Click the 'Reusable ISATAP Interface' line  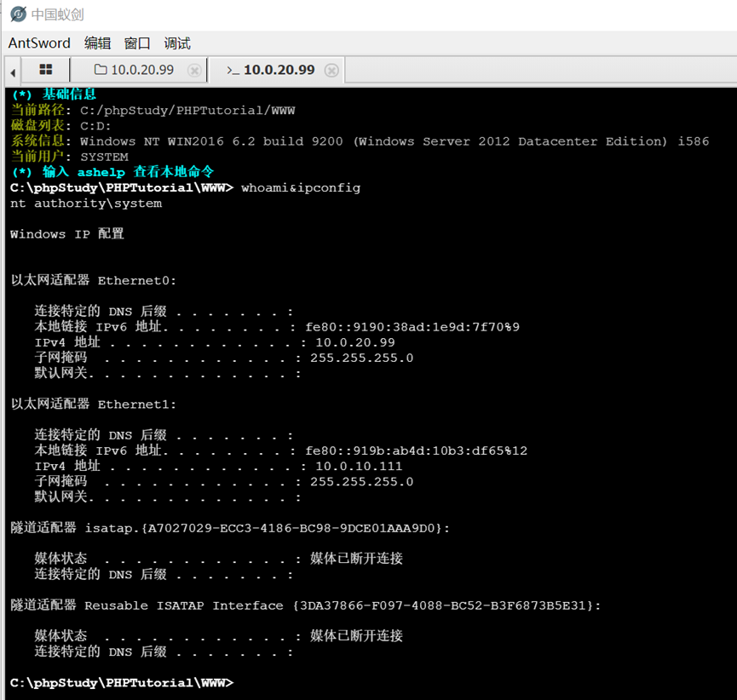click(306, 605)
